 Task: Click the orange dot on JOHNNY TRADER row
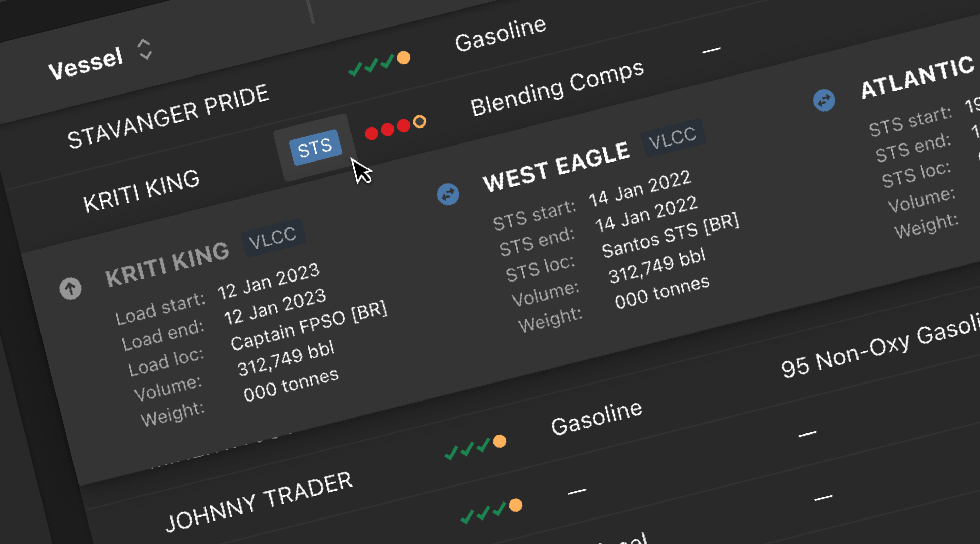click(516, 506)
